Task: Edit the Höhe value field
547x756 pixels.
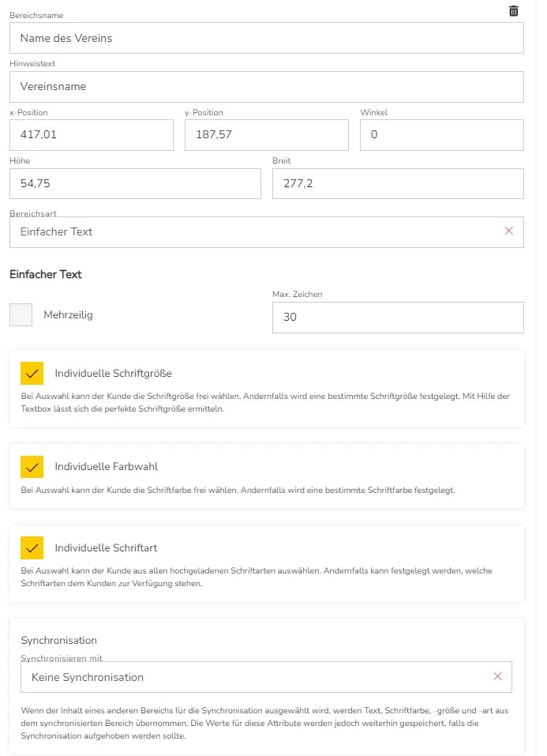Action: click(x=134, y=183)
